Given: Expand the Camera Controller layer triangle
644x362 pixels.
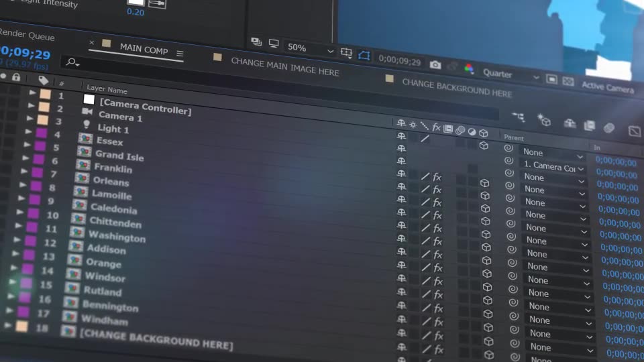Looking at the screenshot, I should [x=32, y=93].
